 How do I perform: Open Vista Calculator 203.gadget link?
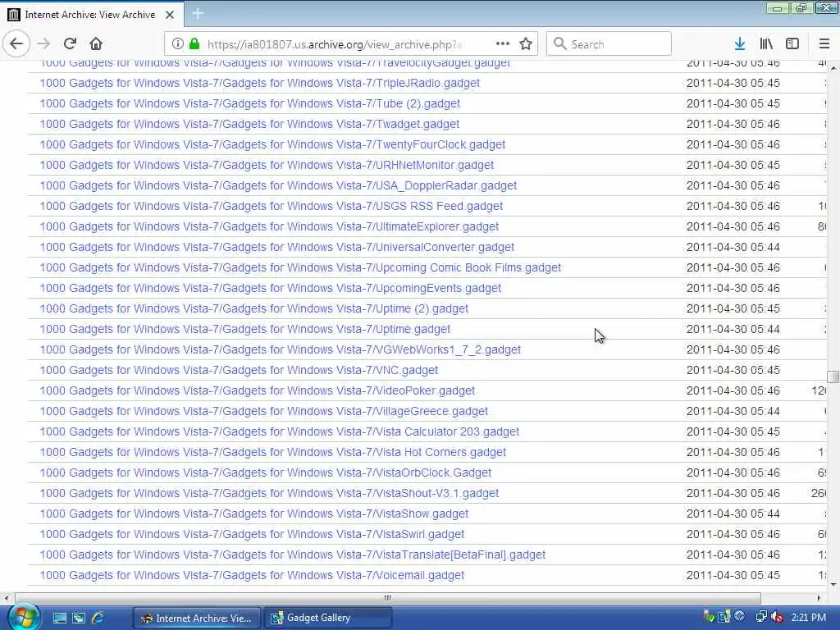click(x=280, y=431)
